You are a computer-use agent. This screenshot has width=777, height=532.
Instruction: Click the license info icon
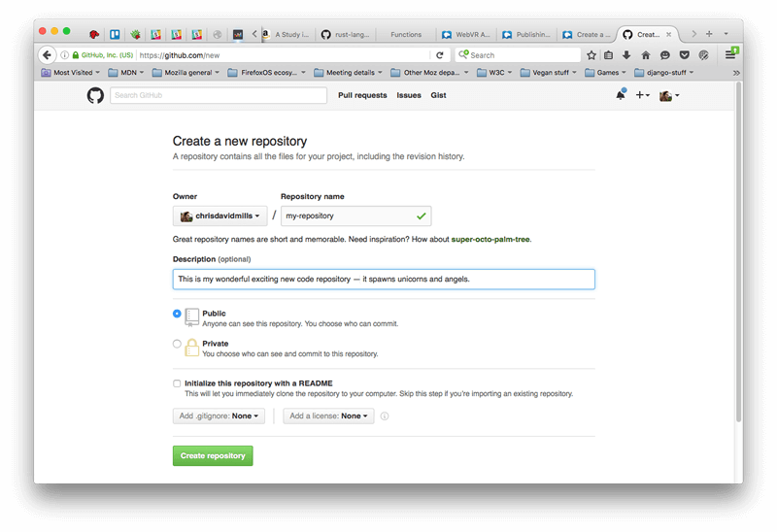[385, 416]
